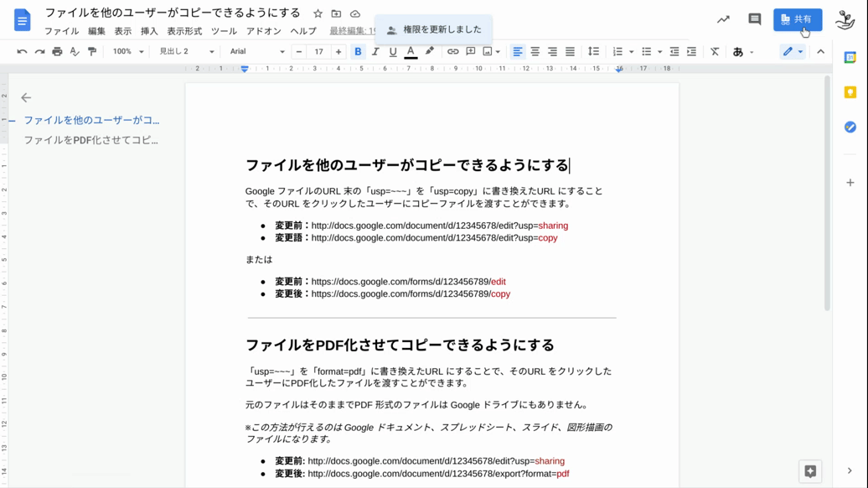Open Google Calendar side panel

[x=850, y=57]
